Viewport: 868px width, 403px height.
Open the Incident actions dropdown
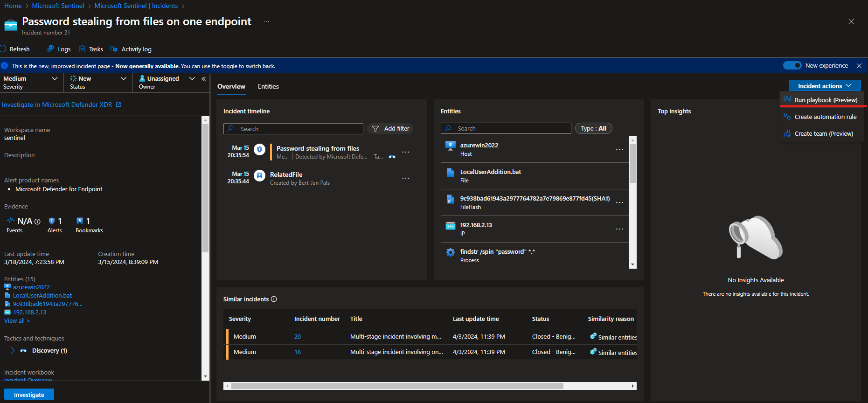pos(825,86)
